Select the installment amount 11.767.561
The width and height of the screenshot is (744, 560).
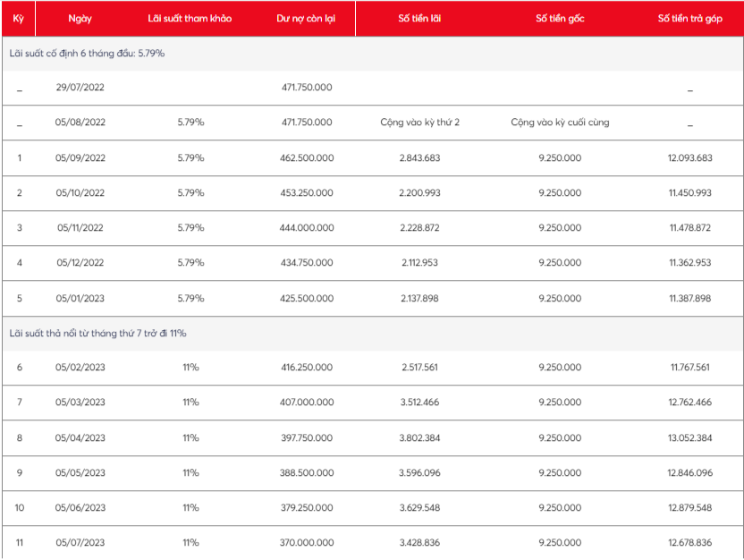click(689, 368)
